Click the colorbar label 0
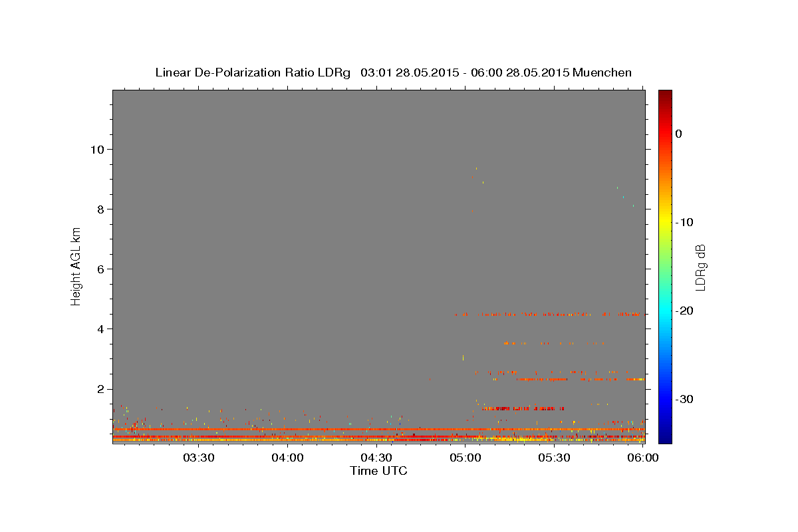Viewport: 798px width, 532px height. 679,134
